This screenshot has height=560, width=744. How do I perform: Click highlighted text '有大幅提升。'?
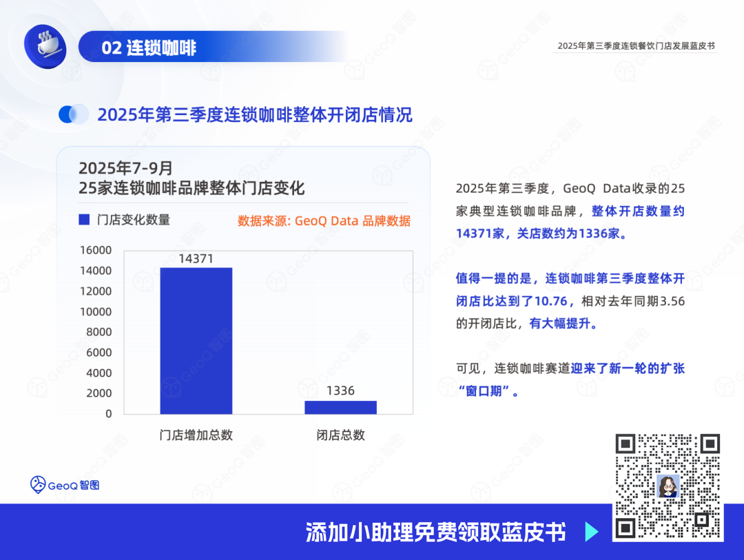564,324
